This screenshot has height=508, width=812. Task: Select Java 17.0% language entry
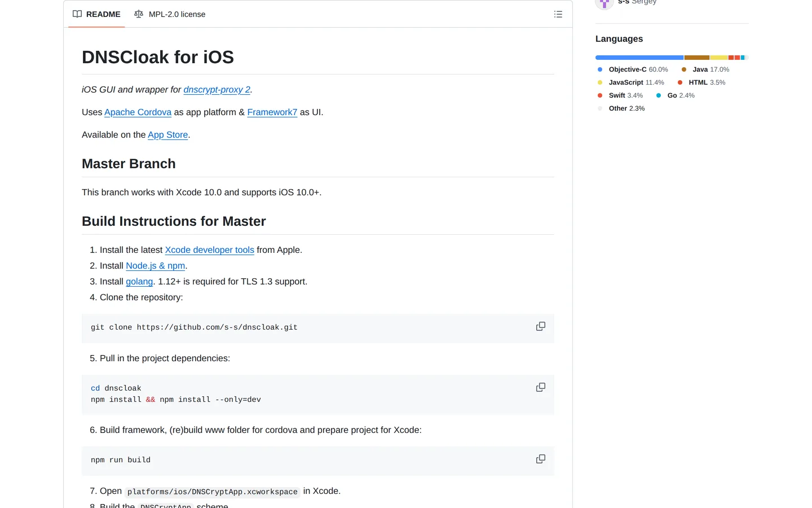click(705, 69)
